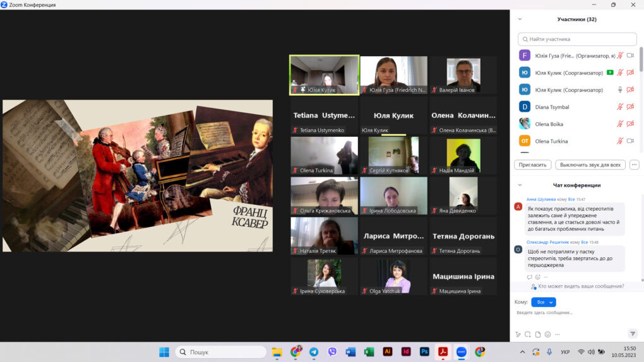Open text formatting tool in chat

pos(518,334)
